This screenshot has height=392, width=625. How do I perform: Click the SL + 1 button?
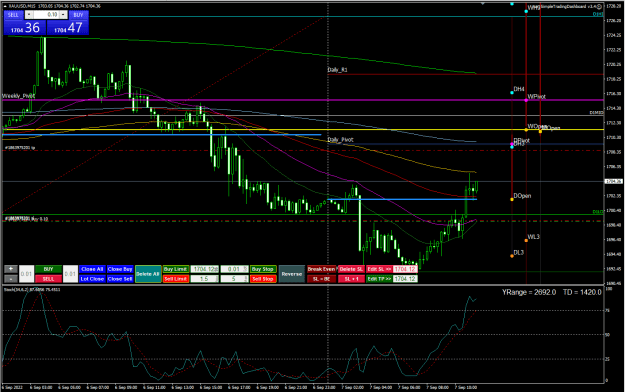click(351, 279)
